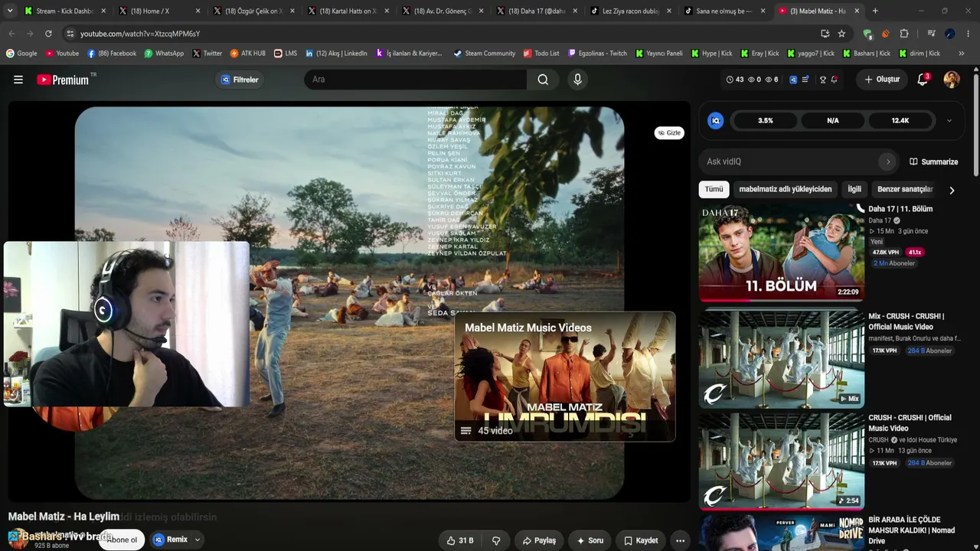Click the Paylaş share button
Screen dimensions: 980x551
coord(539,540)
